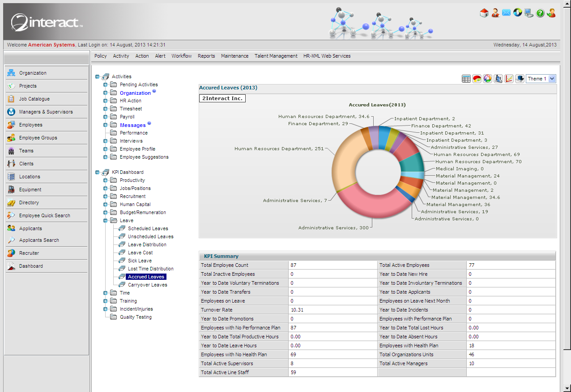Viewport: 571px width, 392px height.
Task: Select Carryover Leaves in tree
Action: coord(148,285)
